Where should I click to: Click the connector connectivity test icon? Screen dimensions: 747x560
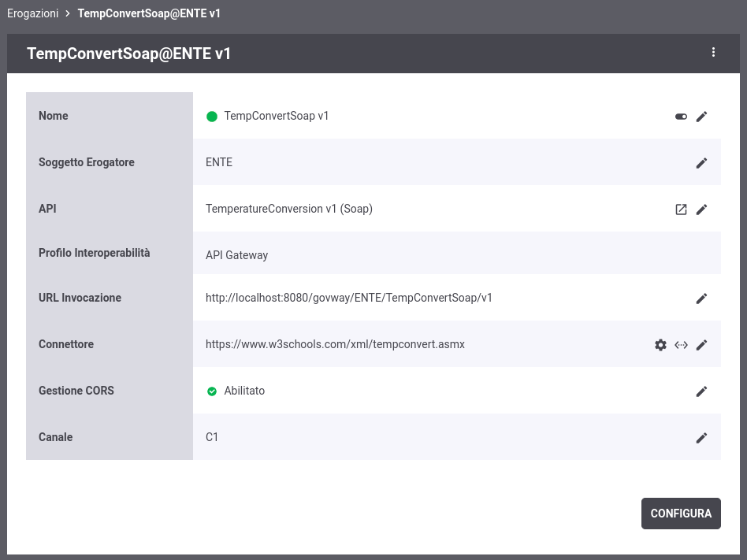coord(681,345)
